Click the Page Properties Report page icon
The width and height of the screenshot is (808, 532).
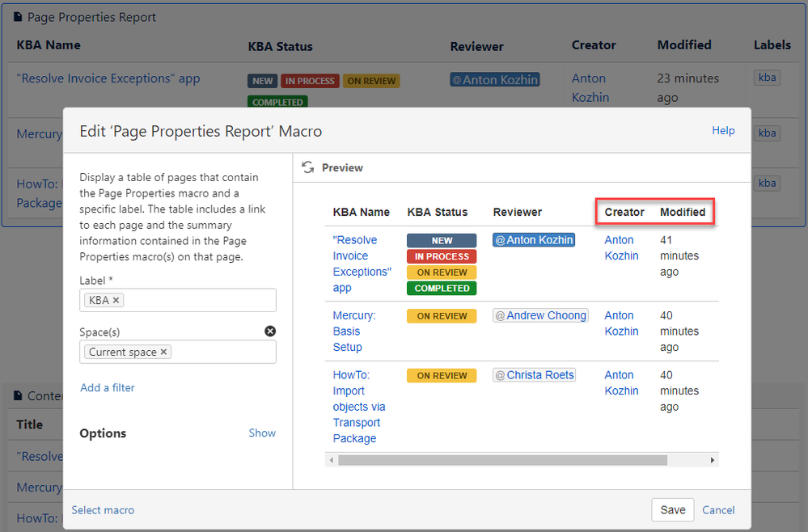pyautogui.click(x=19, y=17)
